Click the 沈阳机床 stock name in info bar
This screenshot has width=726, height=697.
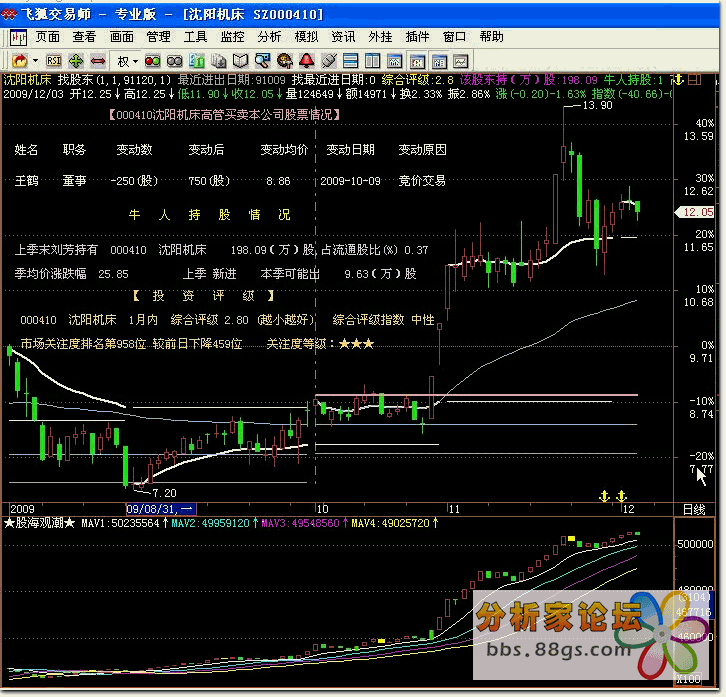point(26,80)
